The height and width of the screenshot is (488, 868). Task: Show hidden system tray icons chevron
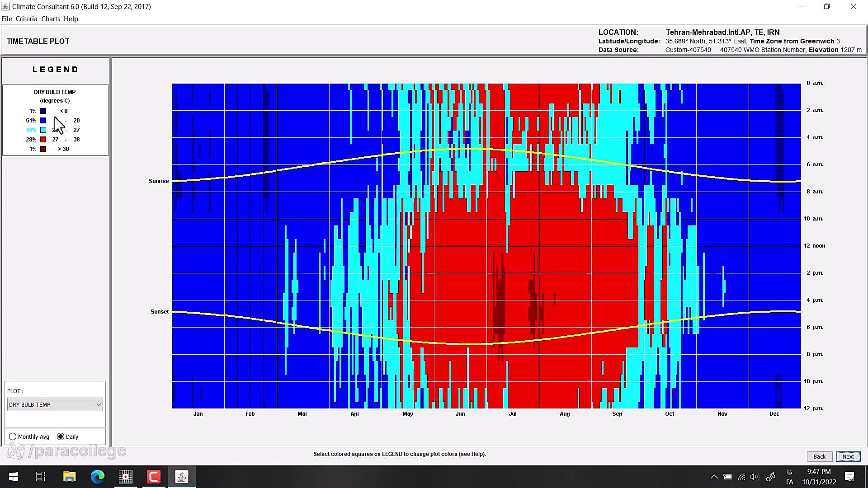tap(714, 477)
